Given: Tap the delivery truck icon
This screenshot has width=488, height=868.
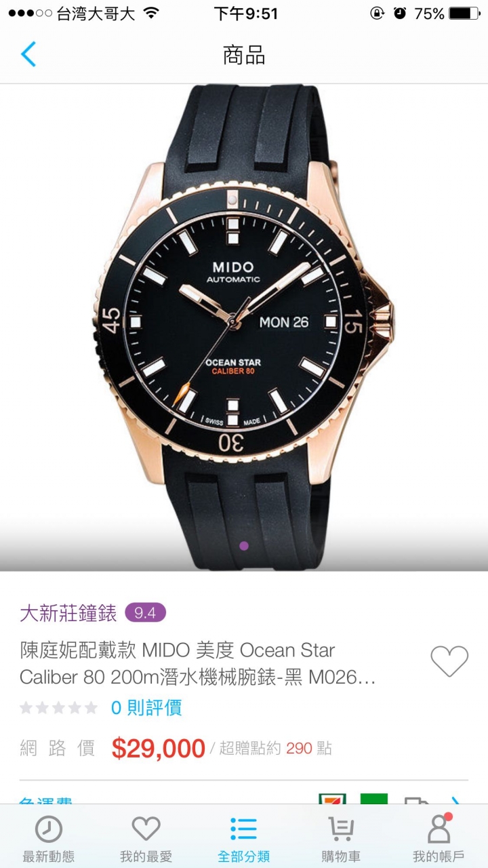Looking at the screenshot, I should 417,800.
